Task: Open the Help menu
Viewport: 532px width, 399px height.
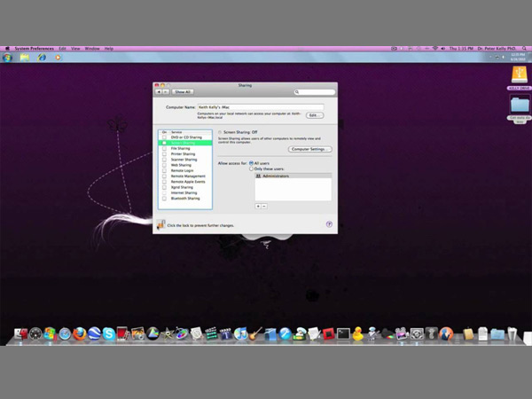Action: pyautogui.click(x=109, y=49)
